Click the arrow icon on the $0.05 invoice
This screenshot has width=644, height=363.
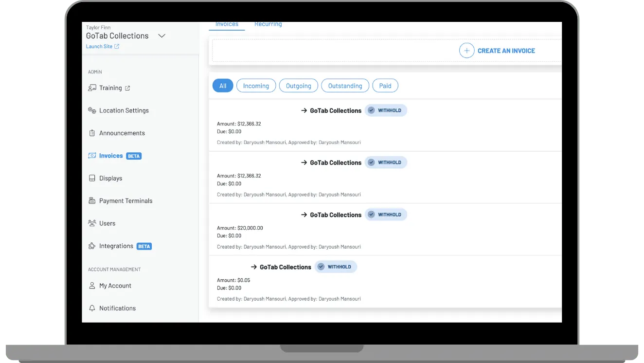pyautogui.click(x=253, y=267)
